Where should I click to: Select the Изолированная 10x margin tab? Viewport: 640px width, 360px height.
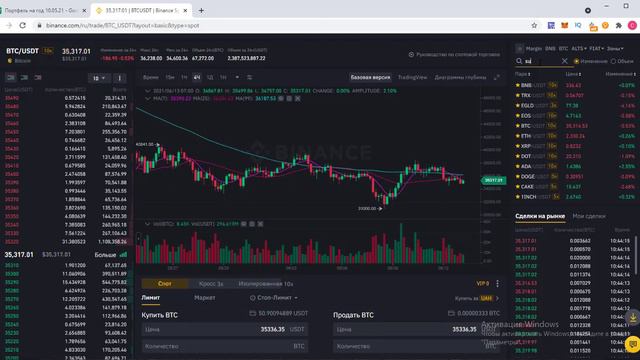coord(266,284)
